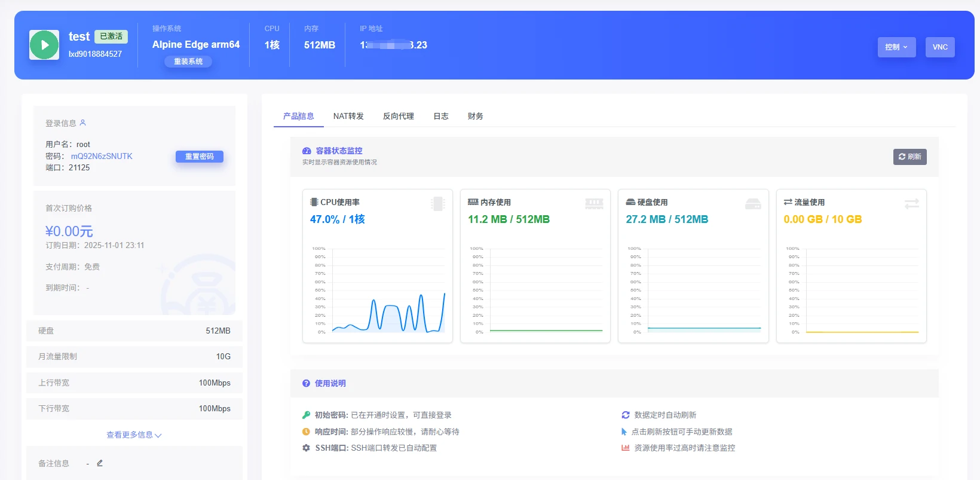Click the user icon beside 登录信息

click(x=83, y=123)
